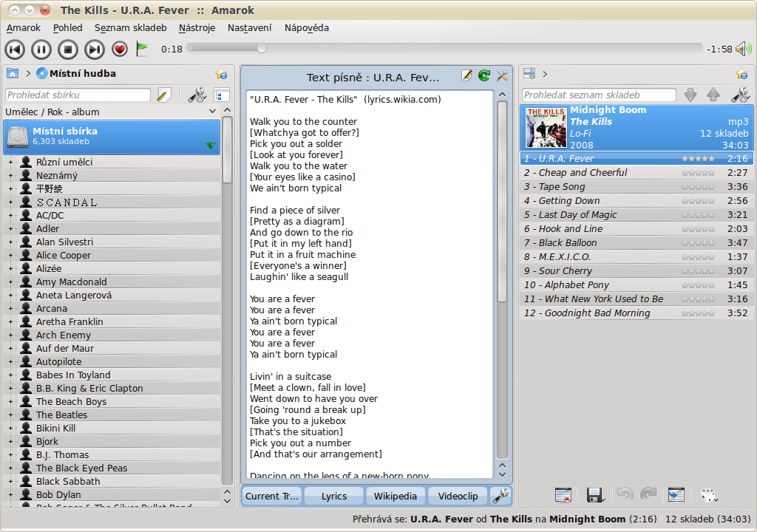Seek in the song using the progress slider

tap(444, 48)
